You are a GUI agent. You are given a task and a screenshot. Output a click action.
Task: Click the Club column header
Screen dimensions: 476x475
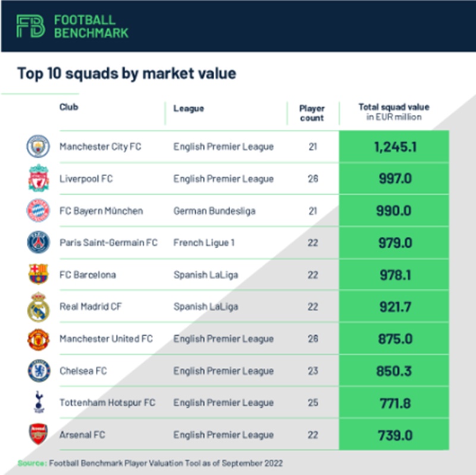coord(69,108)
